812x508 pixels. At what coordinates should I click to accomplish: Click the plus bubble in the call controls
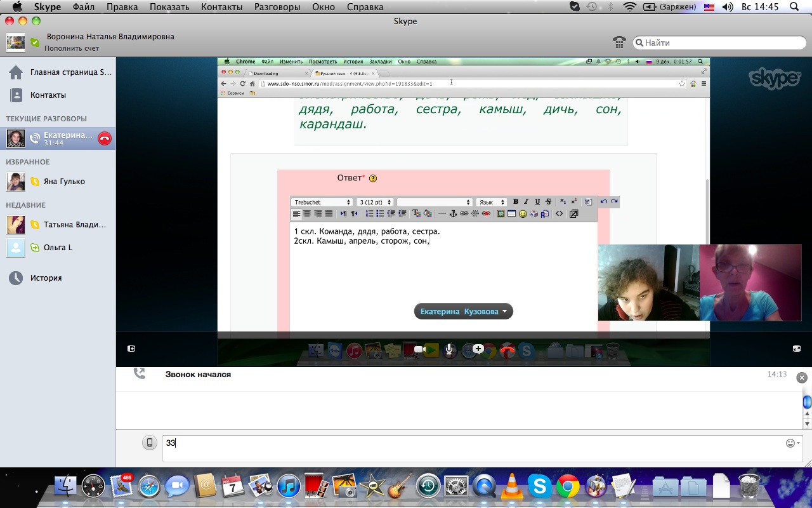(x=478, y=349)
